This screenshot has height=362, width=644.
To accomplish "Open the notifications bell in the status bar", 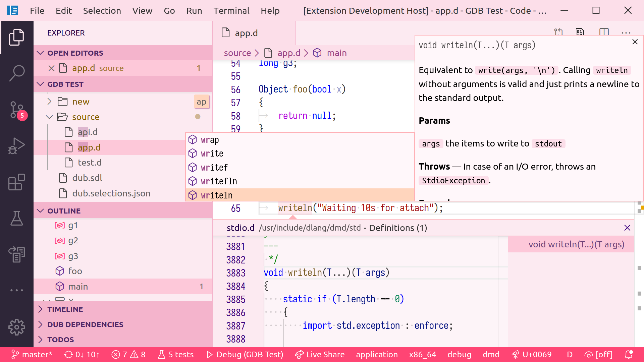I will pyautogui.click(x=629, y=354).
